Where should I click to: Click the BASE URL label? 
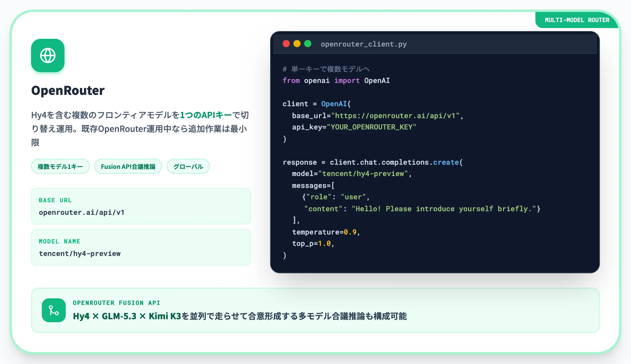[55, 200]
